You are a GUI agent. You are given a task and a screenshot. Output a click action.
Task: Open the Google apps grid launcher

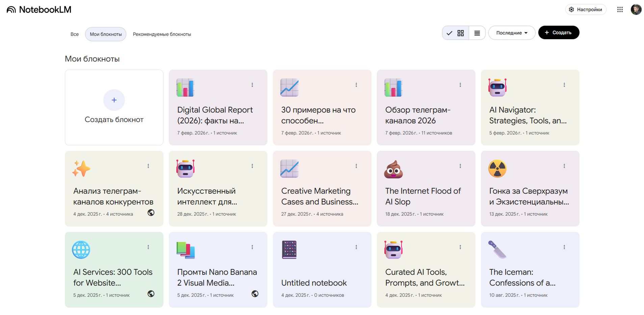[620, 9]
